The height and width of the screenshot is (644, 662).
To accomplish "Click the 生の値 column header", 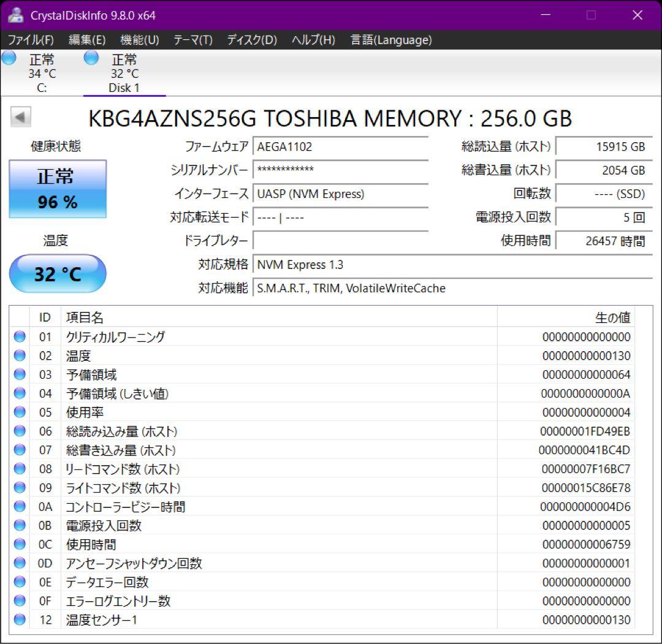I will click(x=566, y=317).
